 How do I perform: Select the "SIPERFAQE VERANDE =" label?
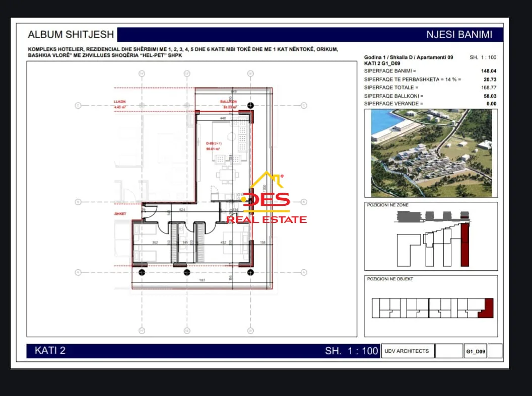(x=393, y=104)
